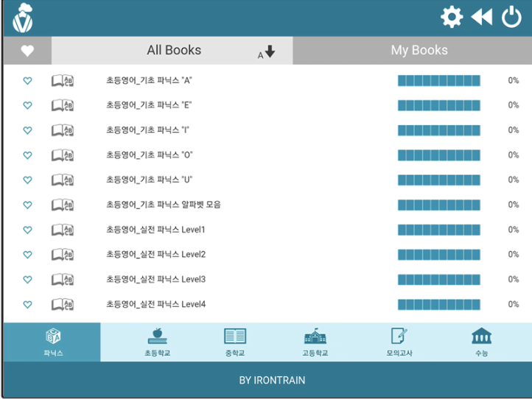Open book 초등영어_실전 파닉스 Level4
This screenshot has width=532, height=399.
point(156,304)
